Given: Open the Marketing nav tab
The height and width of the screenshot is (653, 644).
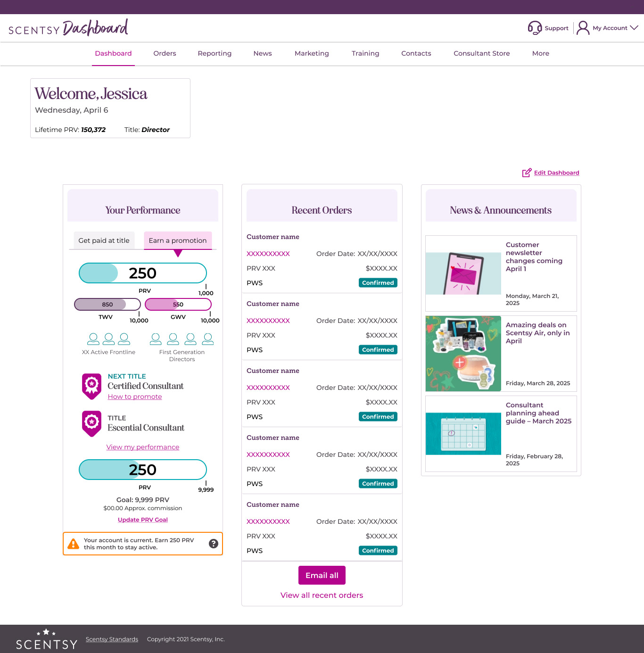Looking at the screenshot, I should coord(312,53).
